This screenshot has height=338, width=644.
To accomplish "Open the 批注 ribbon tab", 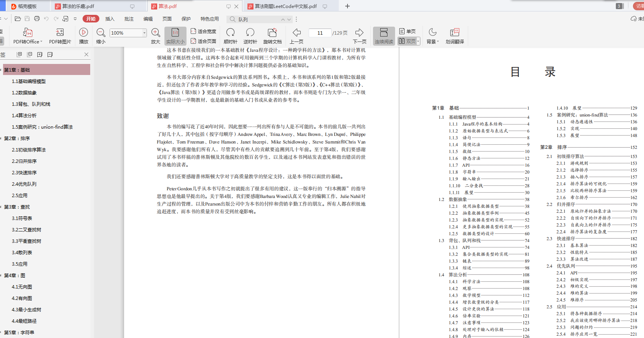I will point(129,19).
